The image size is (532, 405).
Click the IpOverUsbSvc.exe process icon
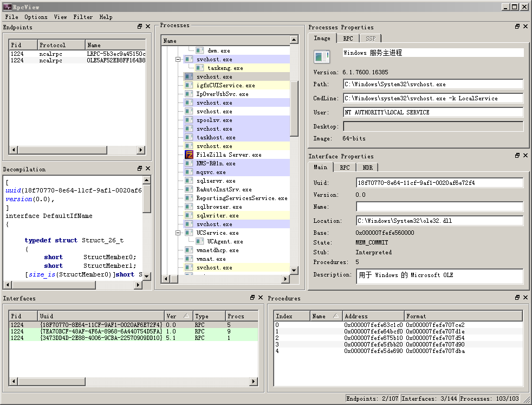coord(189,94)
